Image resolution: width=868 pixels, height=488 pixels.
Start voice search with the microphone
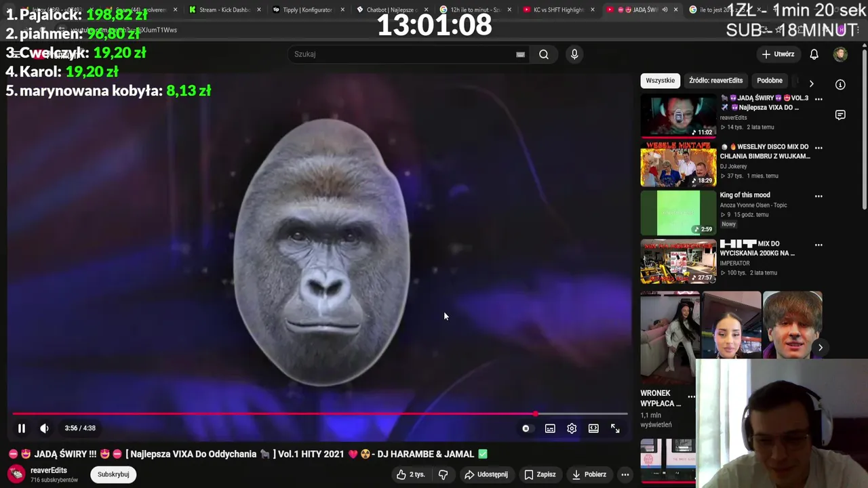pos(574,54)
